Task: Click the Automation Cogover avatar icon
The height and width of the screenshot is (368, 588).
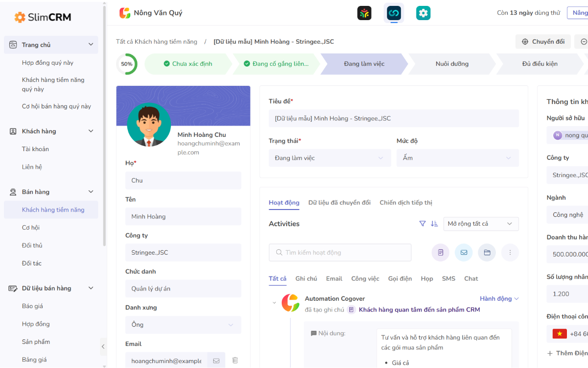Action: [291, 303]
